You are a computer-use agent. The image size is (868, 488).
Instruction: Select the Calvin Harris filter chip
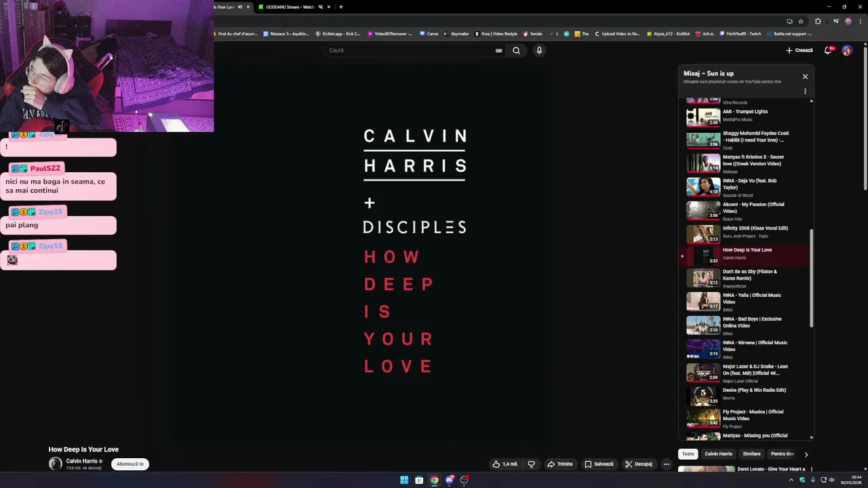(718, 453)
